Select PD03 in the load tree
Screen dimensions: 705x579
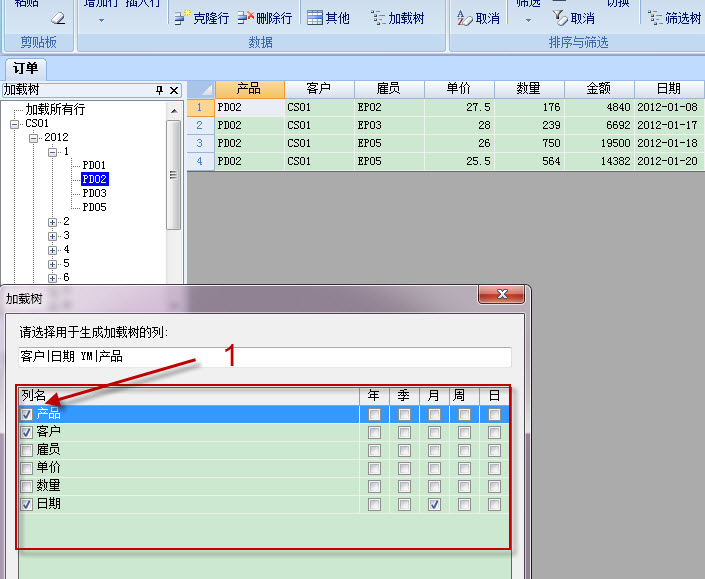tap(94, 194)
